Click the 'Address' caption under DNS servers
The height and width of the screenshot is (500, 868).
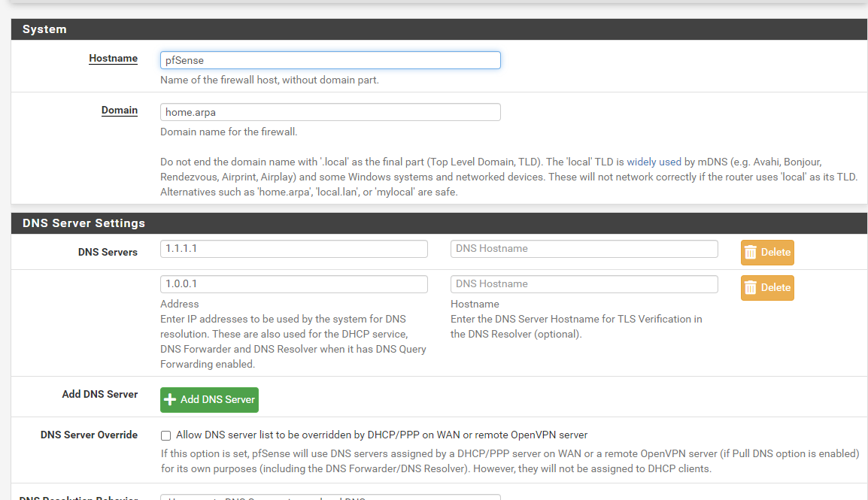179,305
